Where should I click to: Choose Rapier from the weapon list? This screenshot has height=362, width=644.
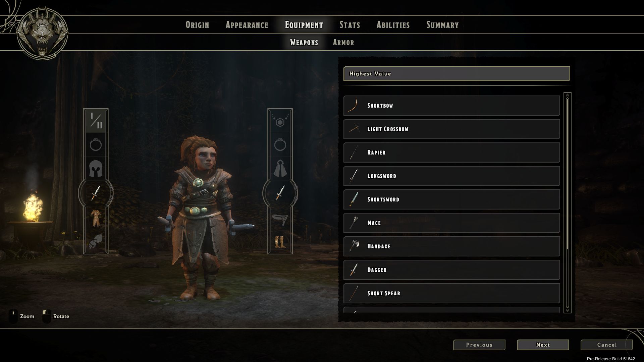(x=451, y=153)
